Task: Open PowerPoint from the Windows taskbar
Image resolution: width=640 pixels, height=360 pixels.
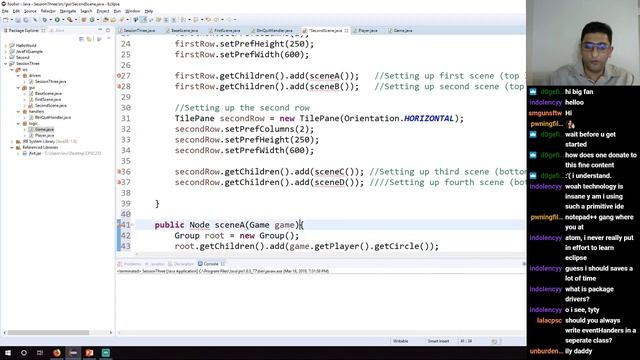Action: coord(89,353)
